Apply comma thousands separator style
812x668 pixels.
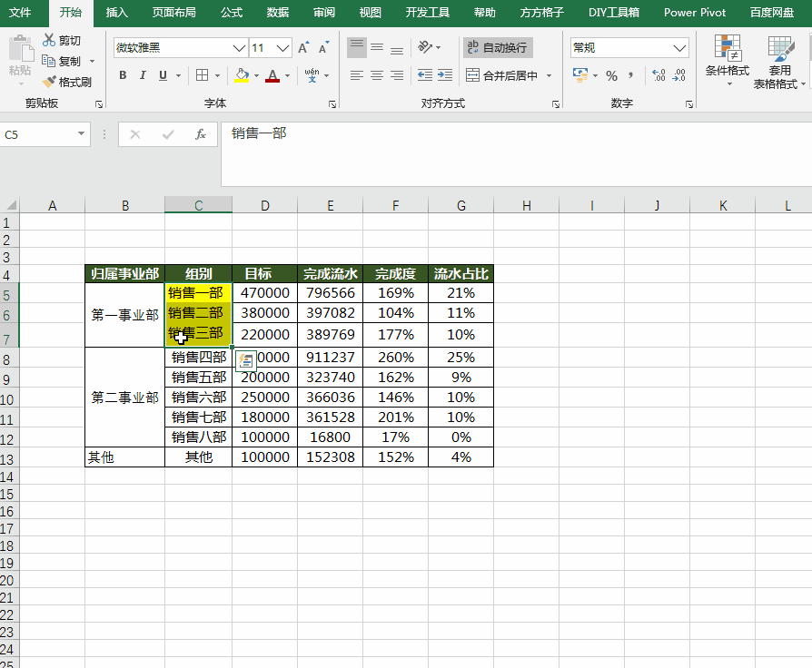[x=630, y=75]
